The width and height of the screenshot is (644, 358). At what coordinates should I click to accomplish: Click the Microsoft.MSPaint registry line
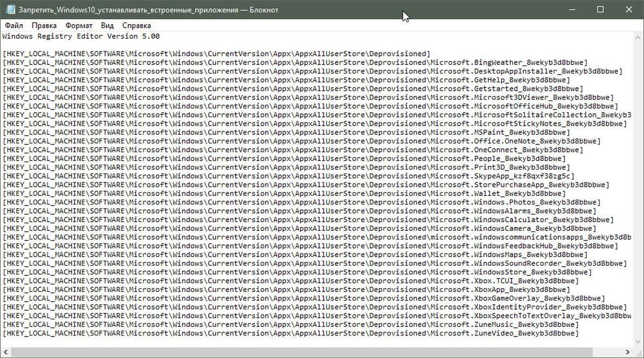click(x=286, y=132)
